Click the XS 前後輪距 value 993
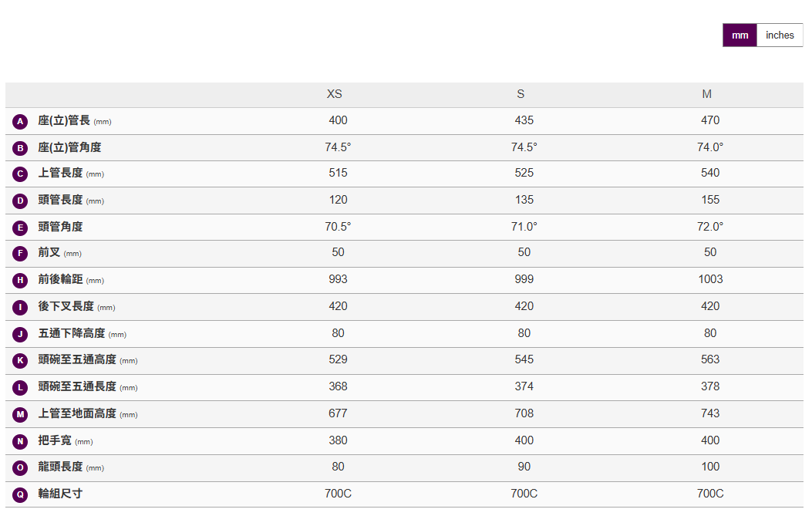This screenshot has height=516, width=812. 338,279
